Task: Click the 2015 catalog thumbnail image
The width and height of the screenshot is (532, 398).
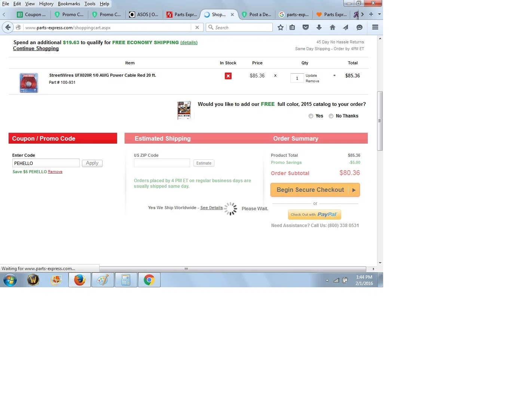Action: 184,110
